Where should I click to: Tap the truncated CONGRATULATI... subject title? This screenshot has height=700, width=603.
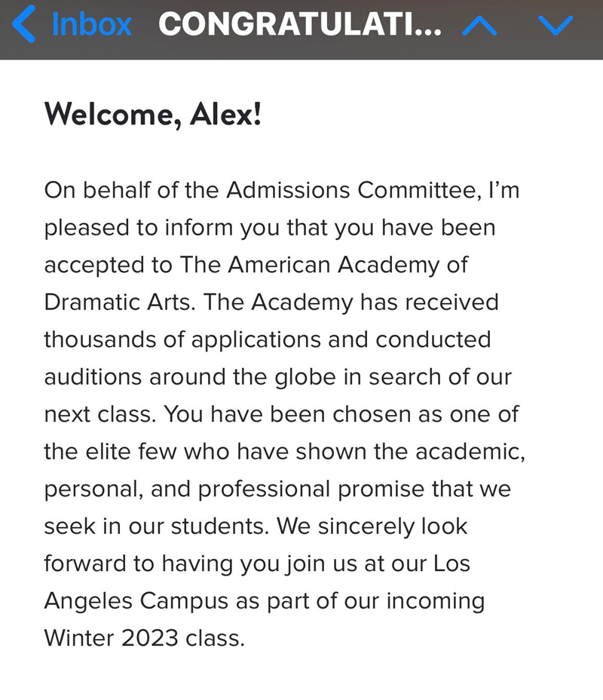[x=300, y=25]
